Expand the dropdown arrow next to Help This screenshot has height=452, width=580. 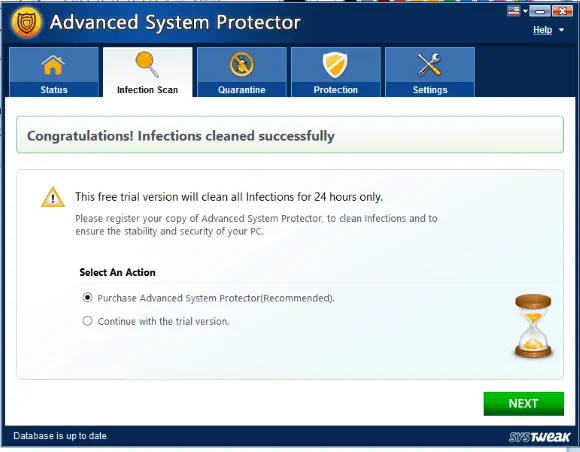[x=561, y=30]
